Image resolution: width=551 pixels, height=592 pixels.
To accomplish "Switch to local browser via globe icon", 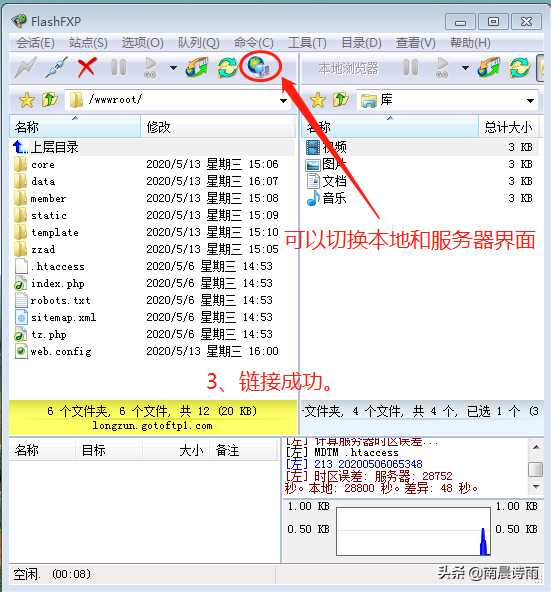I will [x=259, y=67].
